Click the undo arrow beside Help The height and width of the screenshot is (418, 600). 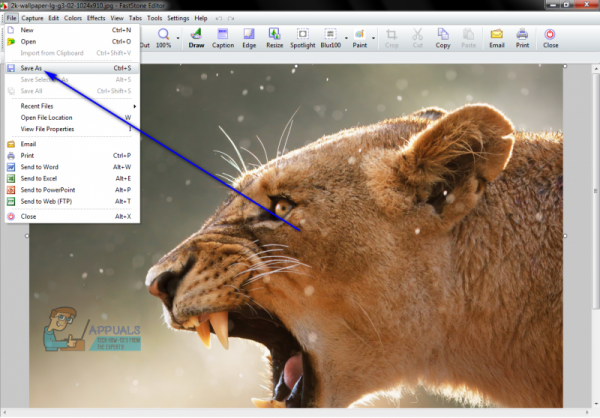point(219,18)
